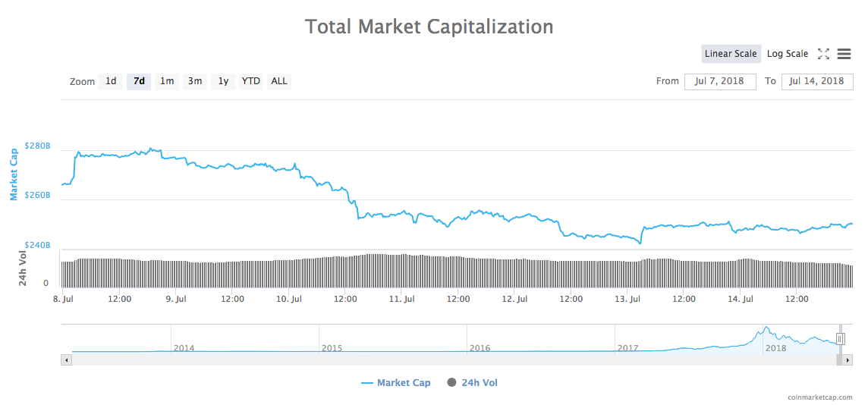Select the 1d zoom range
Screen dimensions: 868x405
point(111,81)
